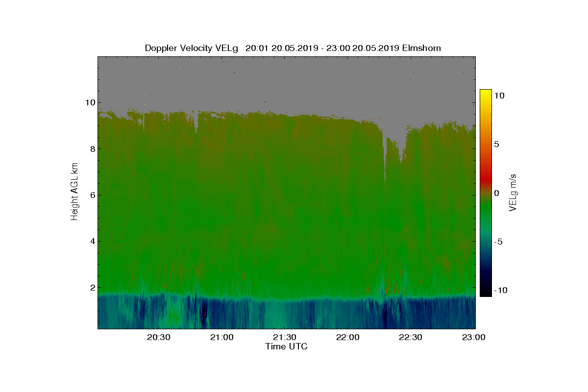Click the height tick label 6
588x392 pixels.
[92, 195]
